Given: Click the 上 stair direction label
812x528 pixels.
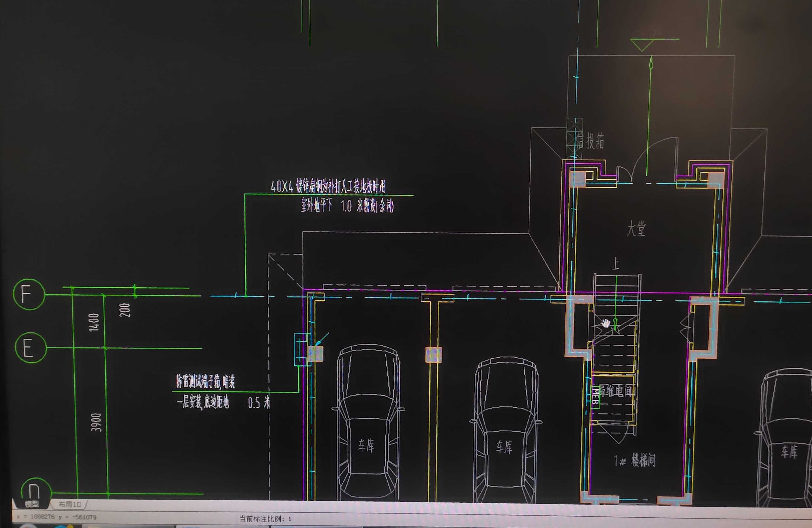Looking at the screenshot, I should click(x=615, y=263).
